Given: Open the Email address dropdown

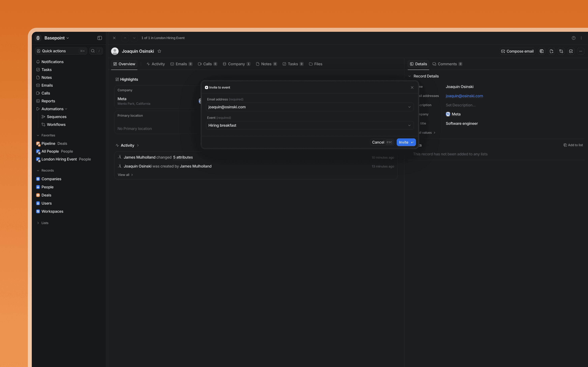Looking at the screenshot, I should pos(310,107).
